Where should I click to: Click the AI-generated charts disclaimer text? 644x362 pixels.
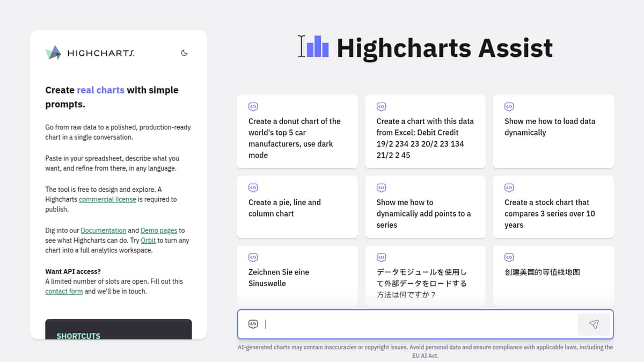click(x=426, y=351)
